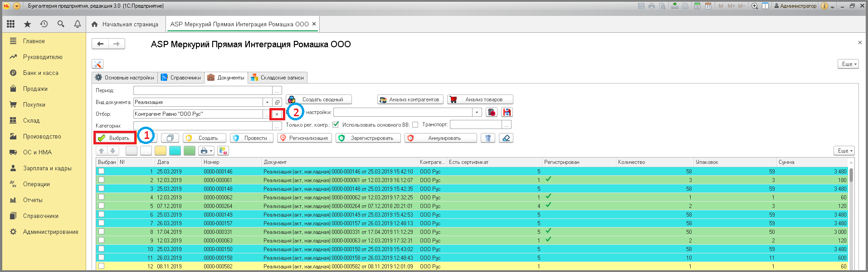Screen dimensions: 868x272
Task: Pick the green color filter swatch
Action: [190, 151]
